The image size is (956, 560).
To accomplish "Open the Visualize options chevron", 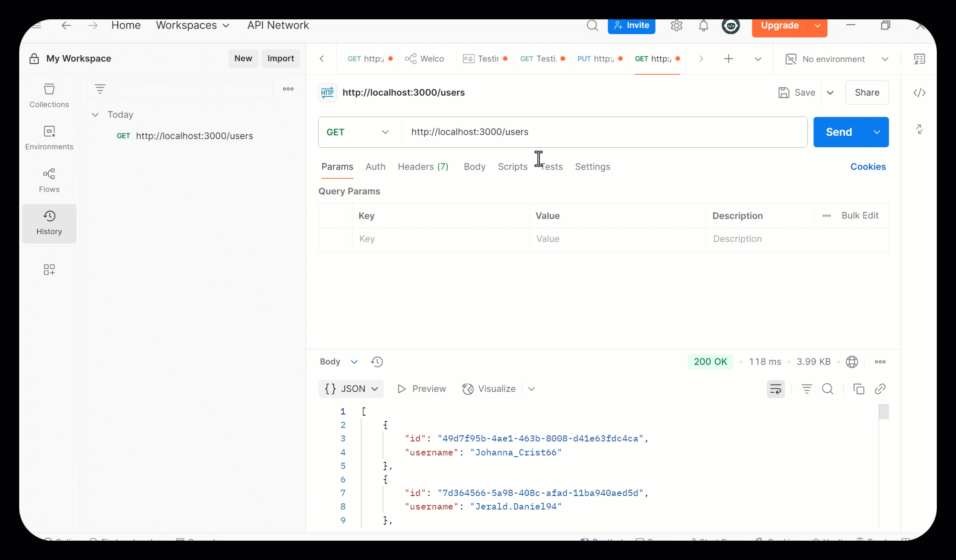I will click(531, 389).
